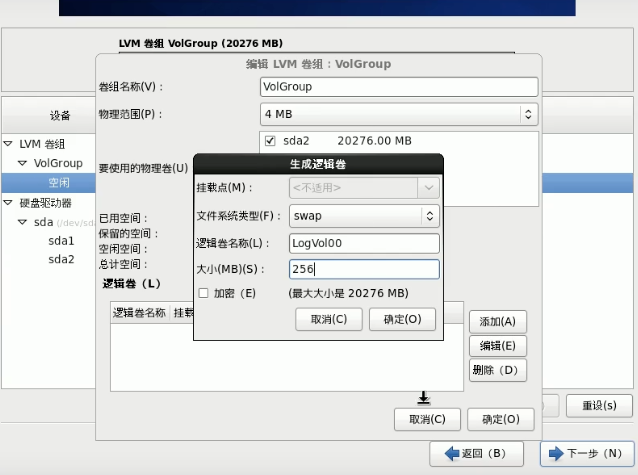
Task: Click the 重设(s) reset button
Action: pyautogui.click(x=599, y=405)
